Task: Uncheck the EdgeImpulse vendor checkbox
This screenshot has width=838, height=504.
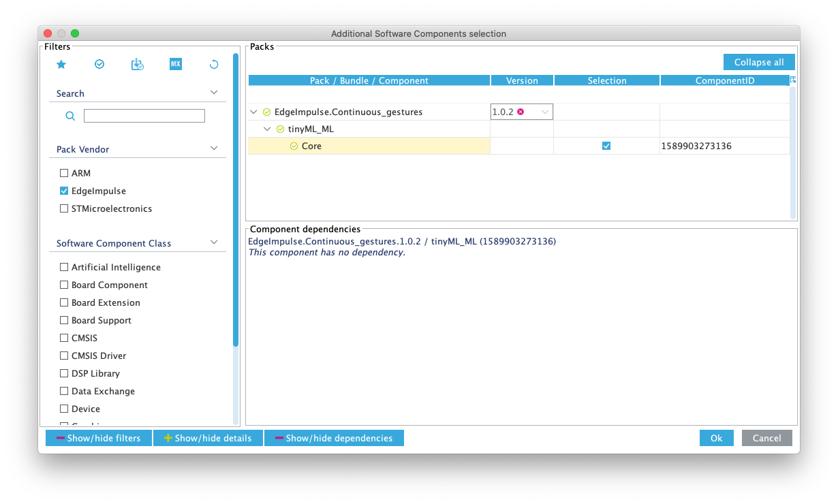Action: [64, 191]
